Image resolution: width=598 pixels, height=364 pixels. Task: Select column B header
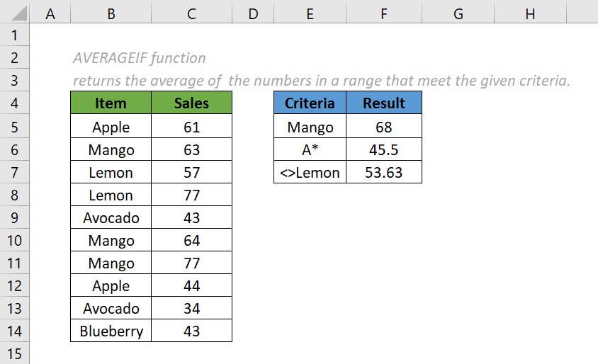click(x=111, y=12)
